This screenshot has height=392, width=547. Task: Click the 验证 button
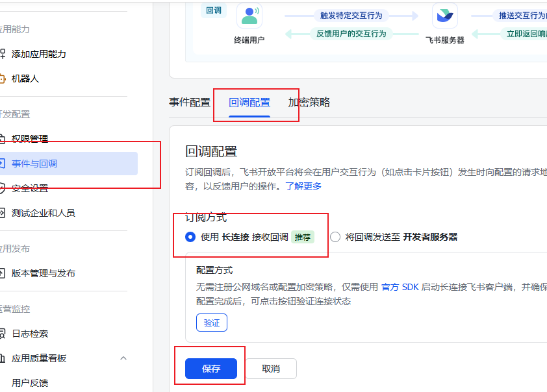pos(212,323)
